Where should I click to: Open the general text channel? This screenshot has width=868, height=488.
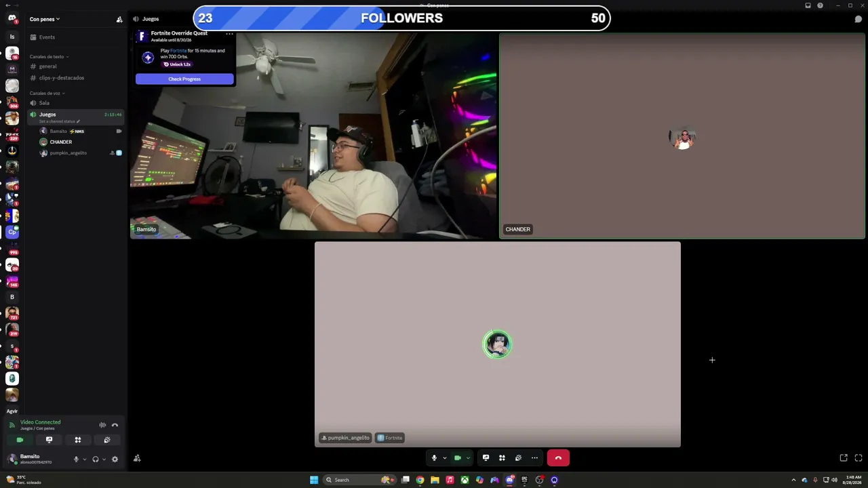[76, 66]
